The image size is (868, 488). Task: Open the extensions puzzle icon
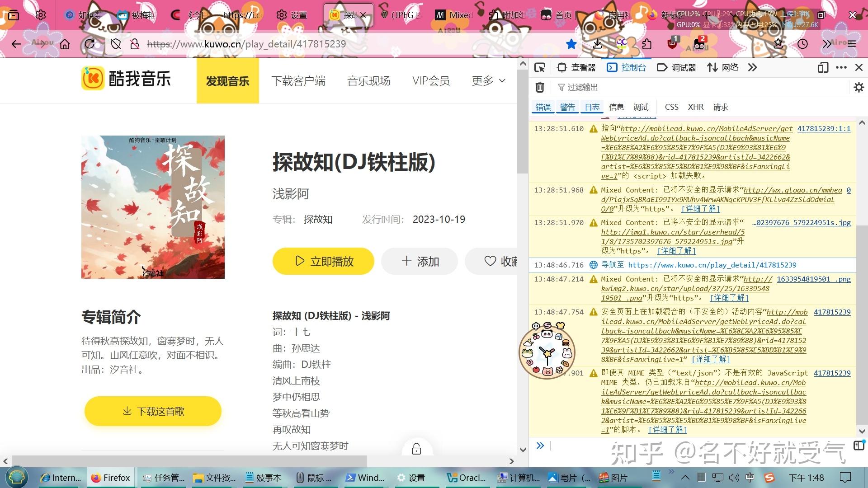pos(647,44)
